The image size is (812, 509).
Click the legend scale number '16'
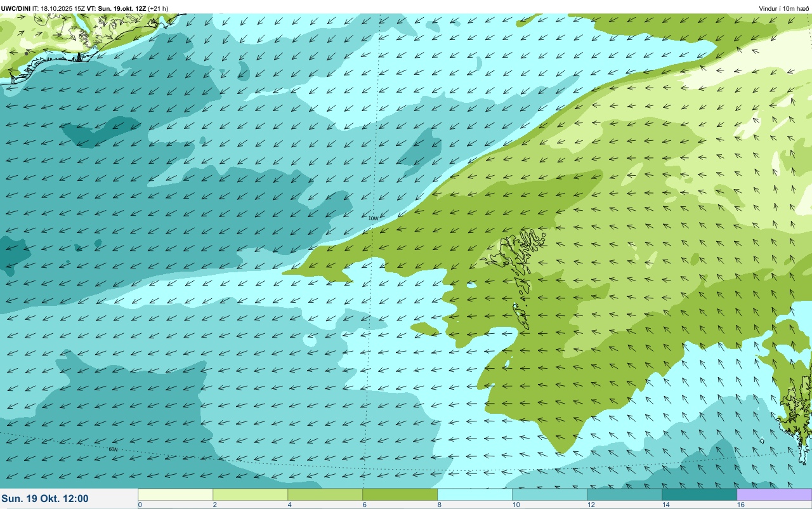coord(741,505)
